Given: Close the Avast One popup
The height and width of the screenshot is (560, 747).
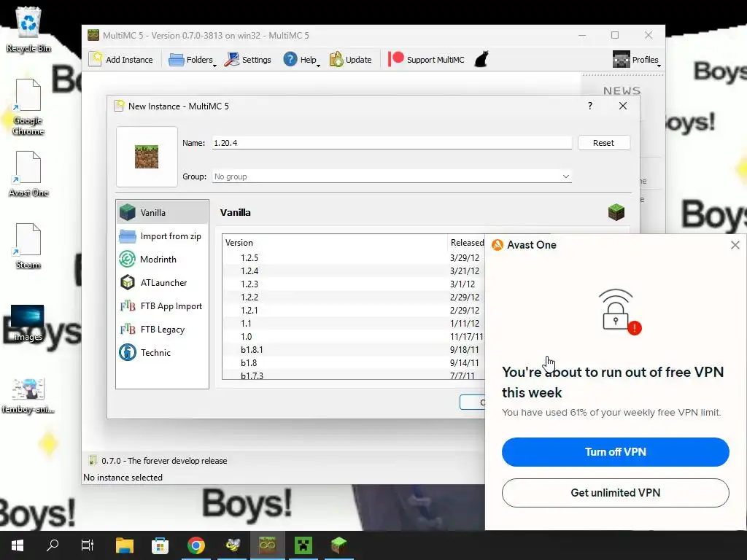Looking at the screenshot, I should (x=735, y=245).
